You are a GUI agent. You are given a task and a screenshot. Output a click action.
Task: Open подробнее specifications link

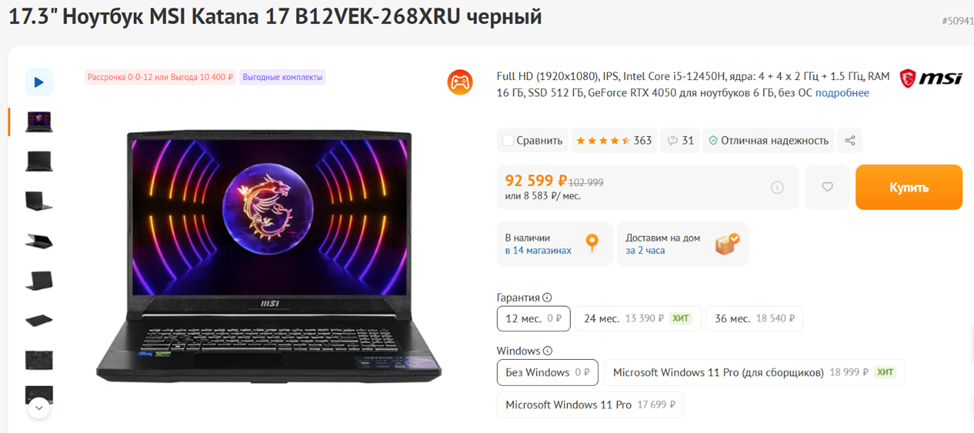click(x=842, y=93)
